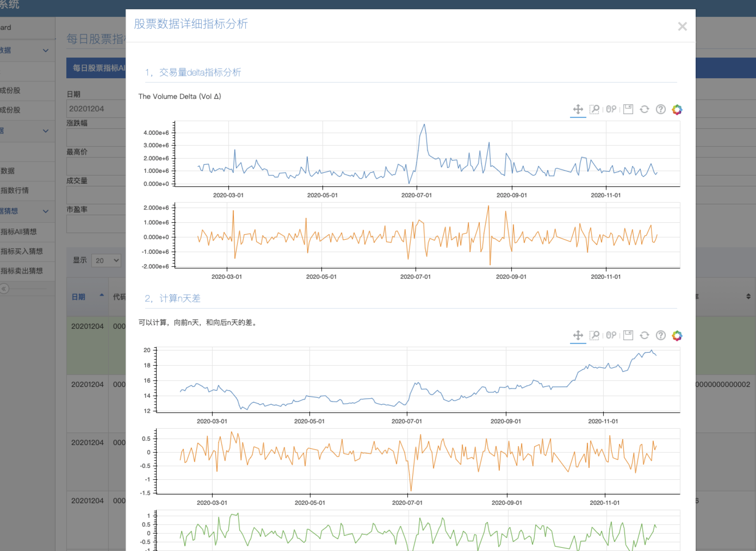Click Reset icon in Volume Delta chart toolbar
Viewport: 756px width, 551px height.
(x=644, y=109)
